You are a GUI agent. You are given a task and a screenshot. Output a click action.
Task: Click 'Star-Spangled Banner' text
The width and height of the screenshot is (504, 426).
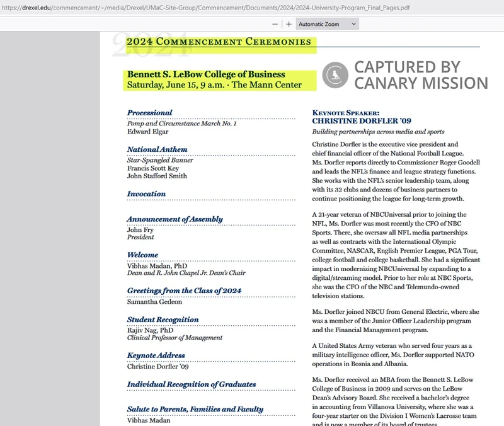tap(160, 160)
